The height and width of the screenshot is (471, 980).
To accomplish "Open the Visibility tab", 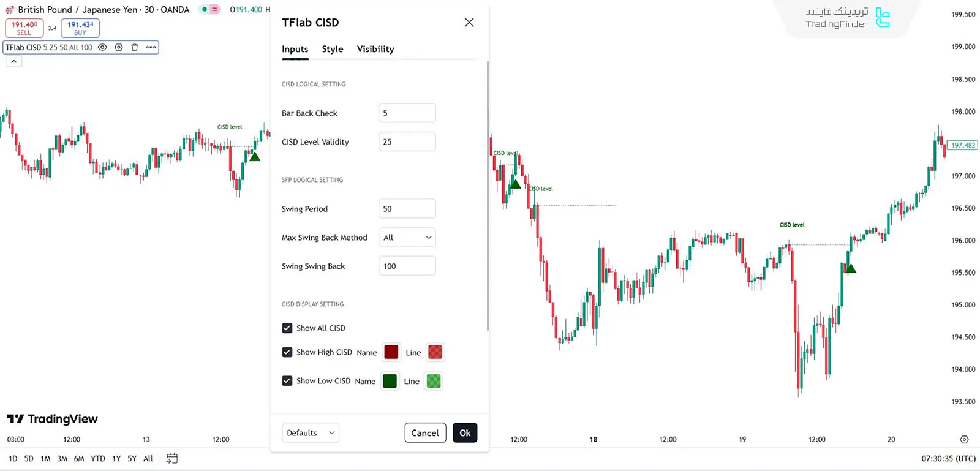I will click(x=375, y=49).
